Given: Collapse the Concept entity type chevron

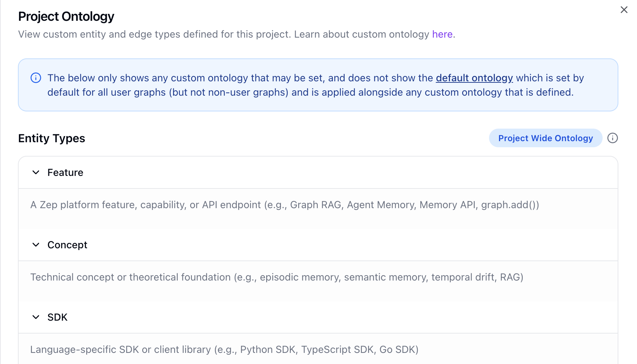Looking at the screenshot, I should point(36,245).
